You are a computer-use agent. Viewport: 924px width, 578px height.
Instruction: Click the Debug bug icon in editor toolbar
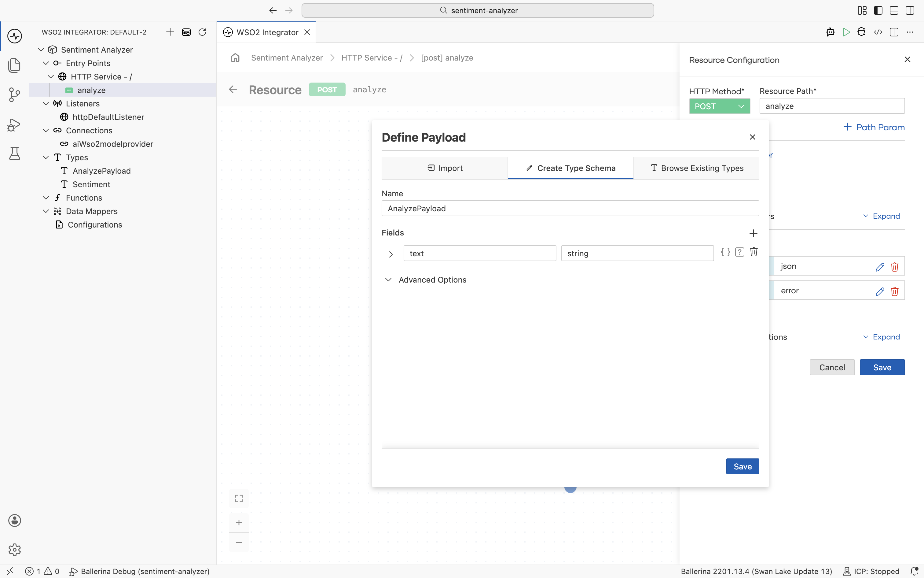click(x=861, y=32)
